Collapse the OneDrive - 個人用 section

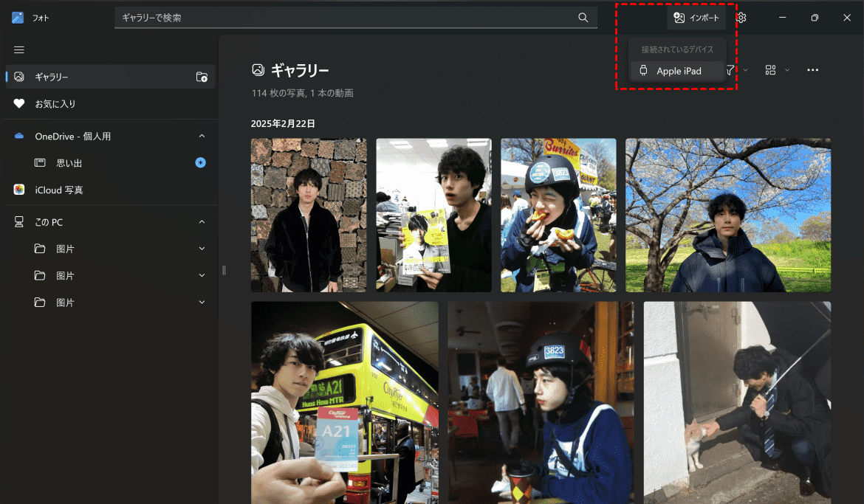[201, 136]
